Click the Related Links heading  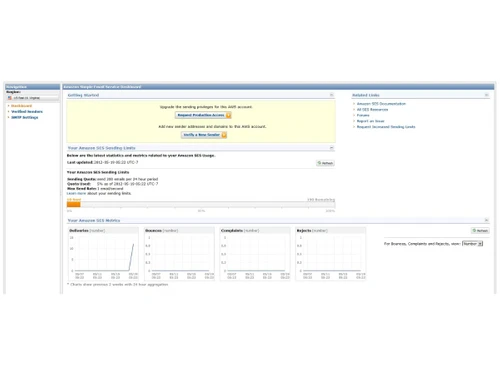pyautogui.click(x=366, y=95)
